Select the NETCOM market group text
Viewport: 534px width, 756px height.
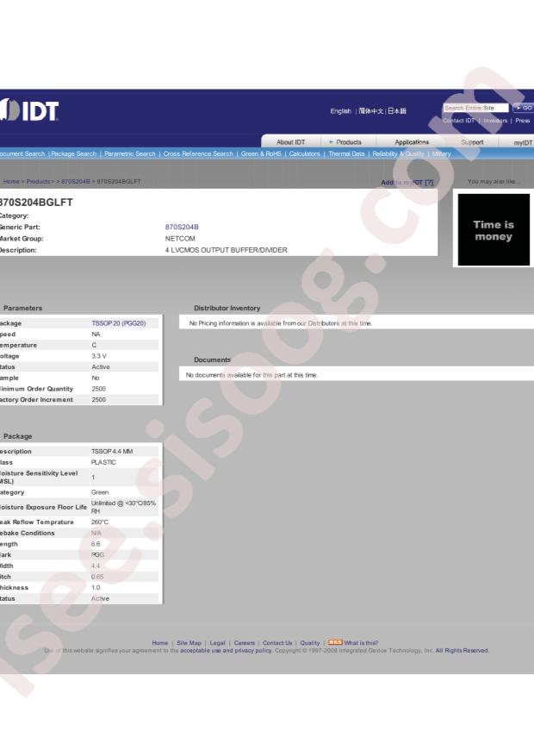(x=180, y=238)
